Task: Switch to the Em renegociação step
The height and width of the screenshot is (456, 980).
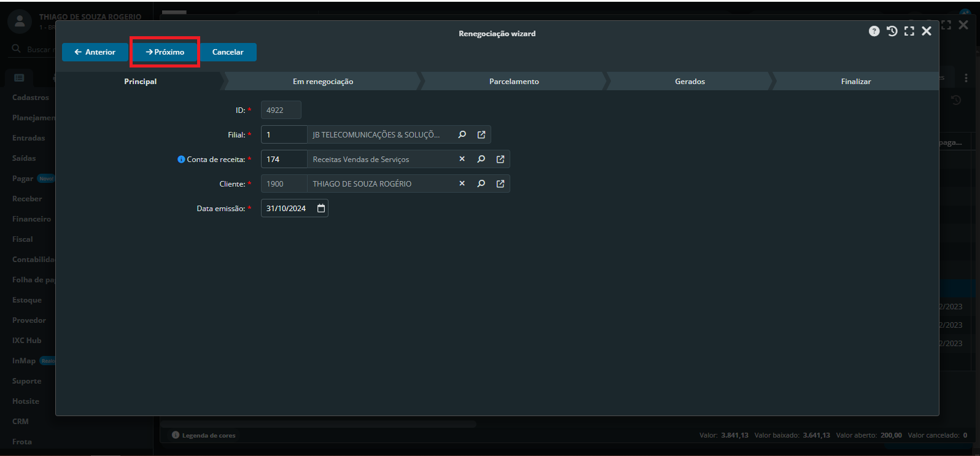Action: click(323, 82)
